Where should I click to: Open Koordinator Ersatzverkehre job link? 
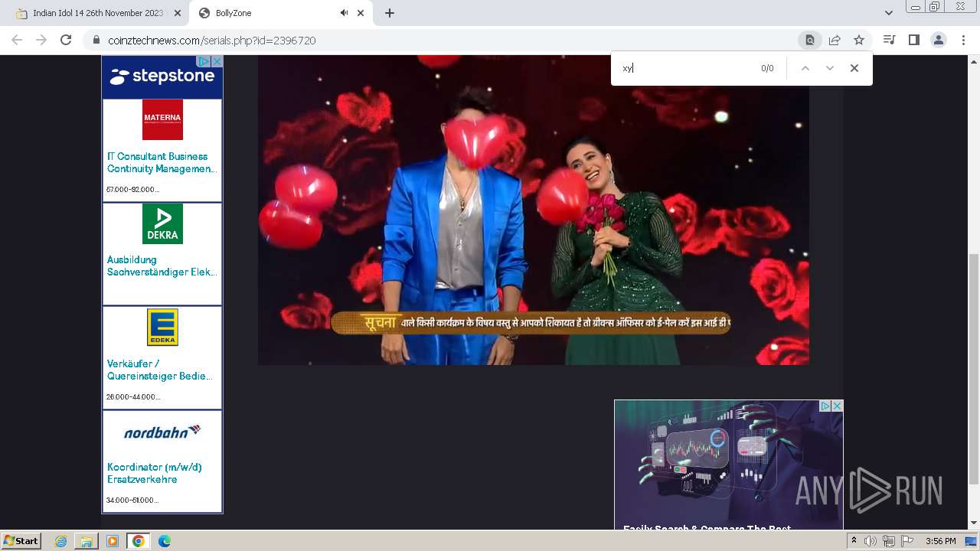155,473
